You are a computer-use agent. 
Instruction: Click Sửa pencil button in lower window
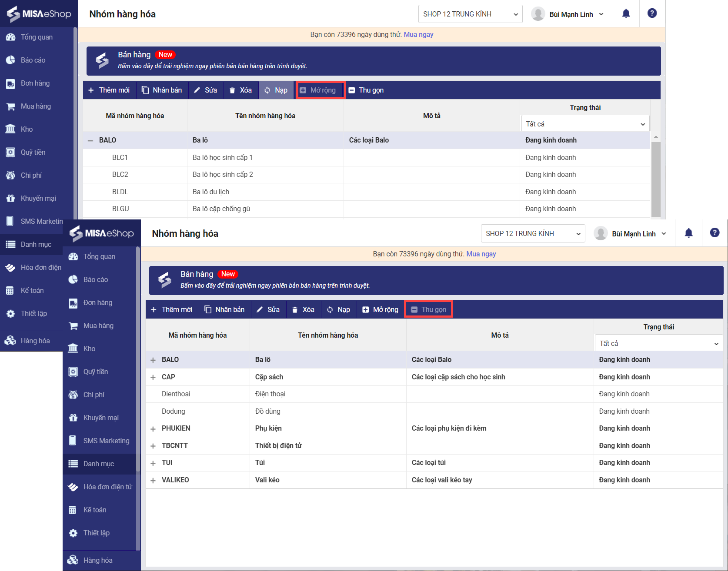[x=268, y=309]
